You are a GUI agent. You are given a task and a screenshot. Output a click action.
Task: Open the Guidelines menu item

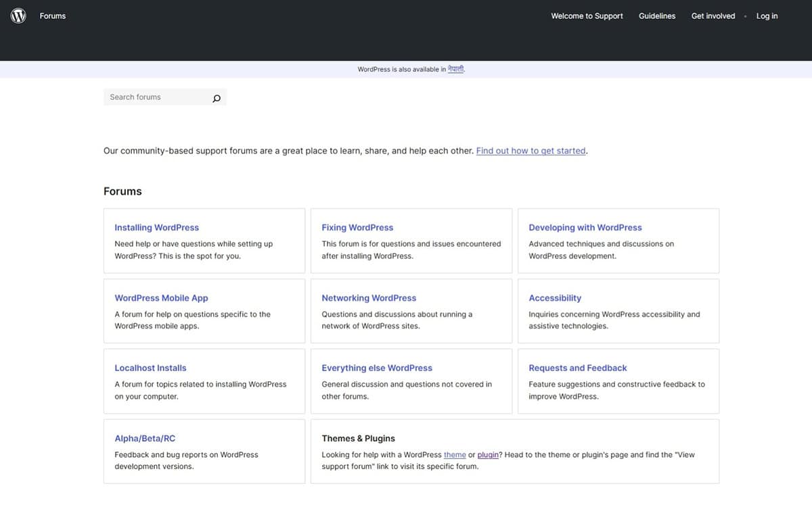point(657,16)
